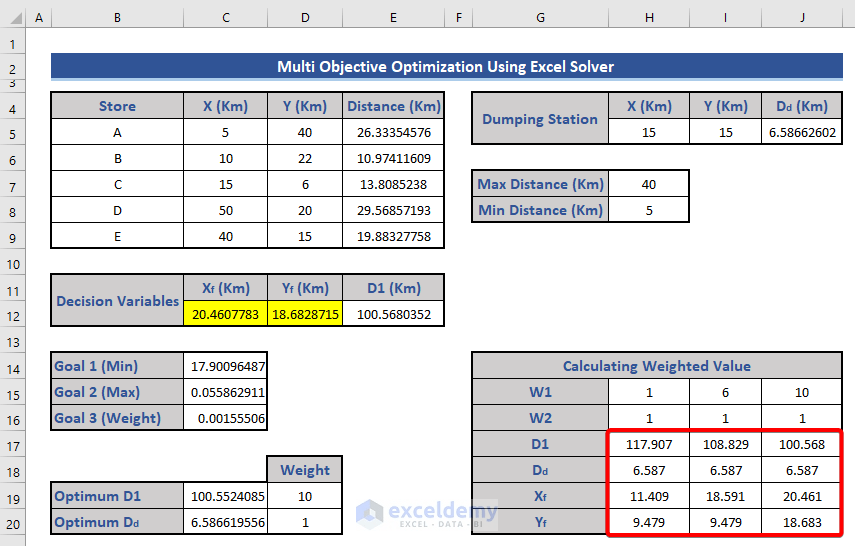The width and height of the screenshot is (855, 546).
Task: Select D1 result 108.829
Action: pyautogui.click(x=726, y=445)
